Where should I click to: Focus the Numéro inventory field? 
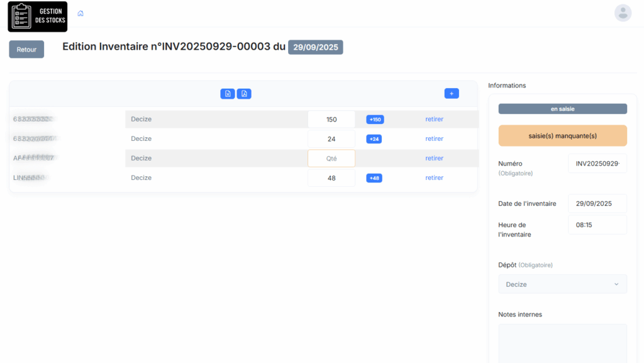click(597, 164)
